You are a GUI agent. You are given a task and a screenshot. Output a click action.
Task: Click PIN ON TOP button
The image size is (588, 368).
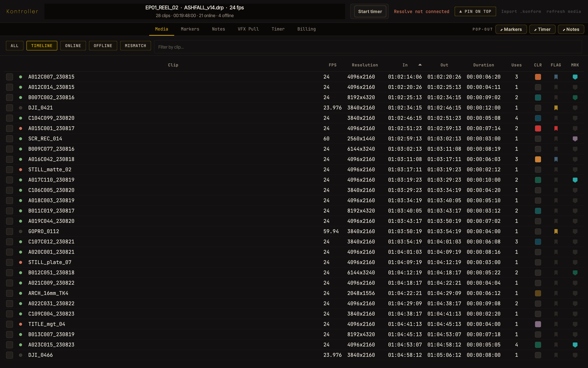point(475,11)
